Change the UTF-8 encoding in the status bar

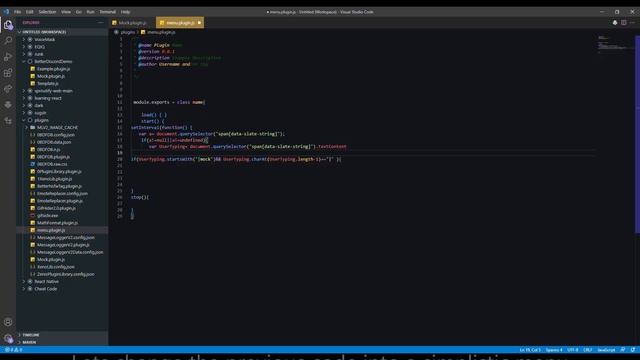[573, 350]
